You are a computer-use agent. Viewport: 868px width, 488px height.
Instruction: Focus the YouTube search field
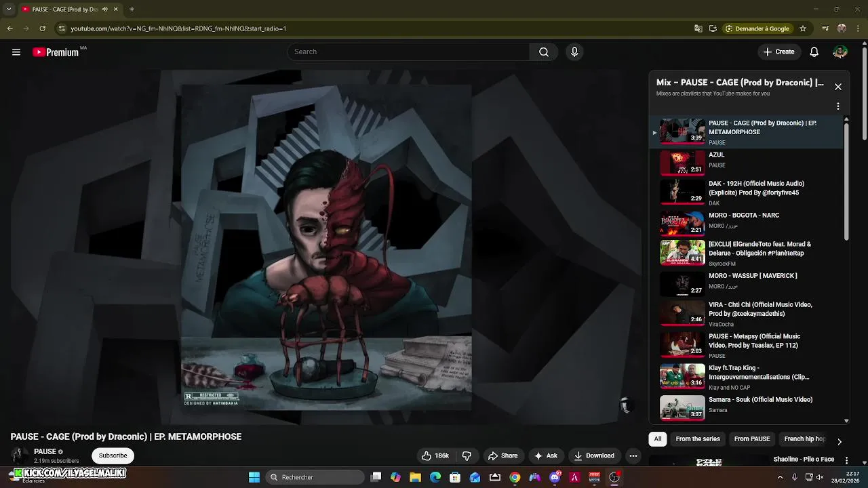tap(408, 52)
